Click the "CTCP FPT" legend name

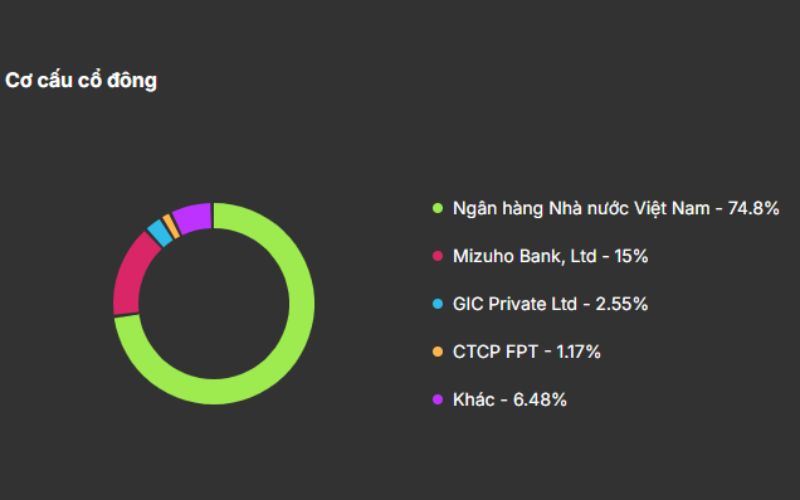[490, 352]
